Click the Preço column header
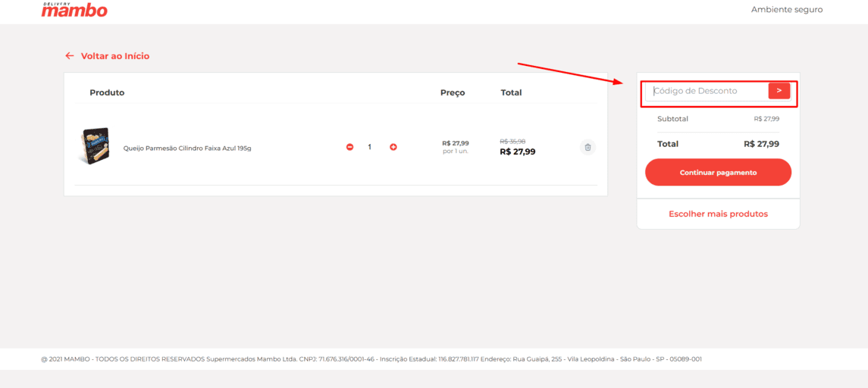This screenshot has height=388, width=868. [x=453, y=92]
